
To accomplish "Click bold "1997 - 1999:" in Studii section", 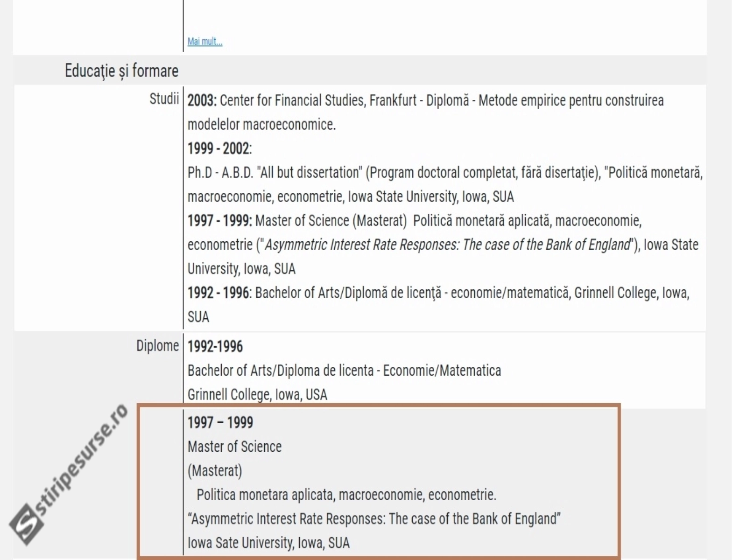I will (x=220, y=221).
